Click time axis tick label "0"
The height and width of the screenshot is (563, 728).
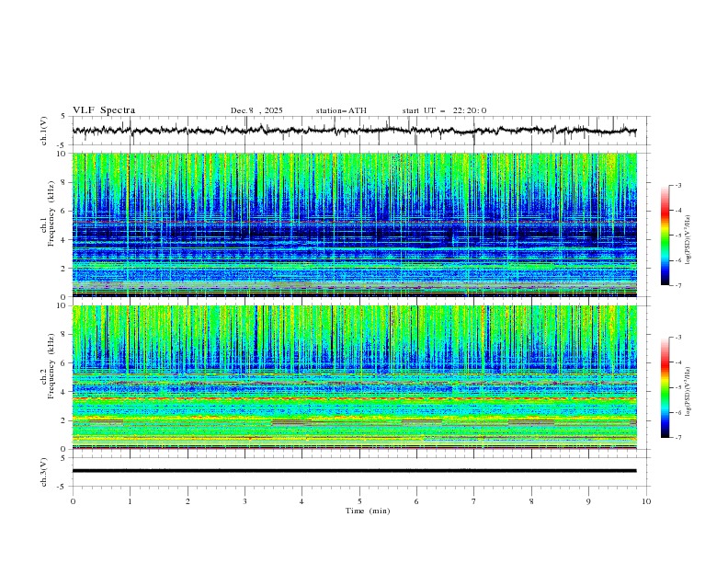73,501
